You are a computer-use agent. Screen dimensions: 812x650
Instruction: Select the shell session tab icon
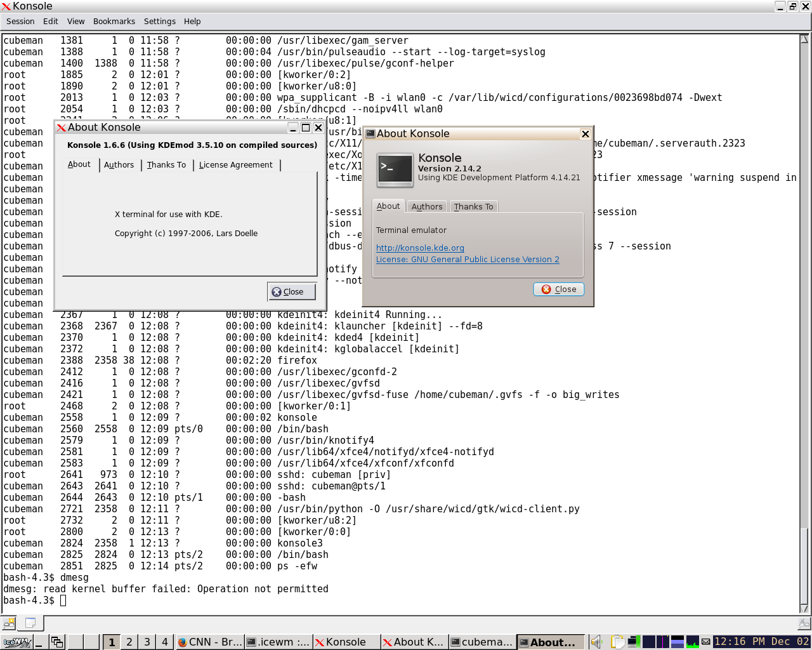click(30, 623)
